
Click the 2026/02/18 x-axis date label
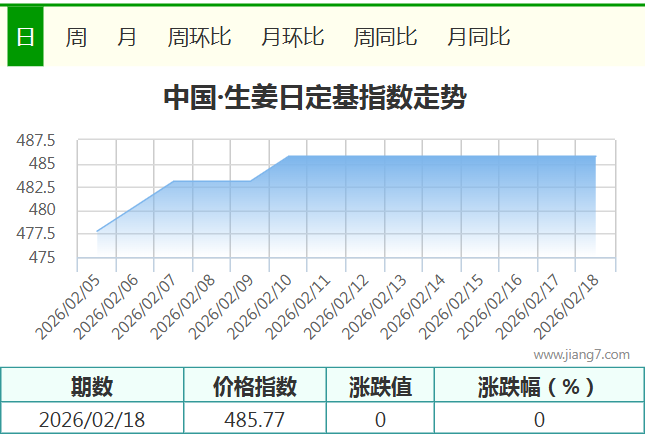click(x=567, y=308)
